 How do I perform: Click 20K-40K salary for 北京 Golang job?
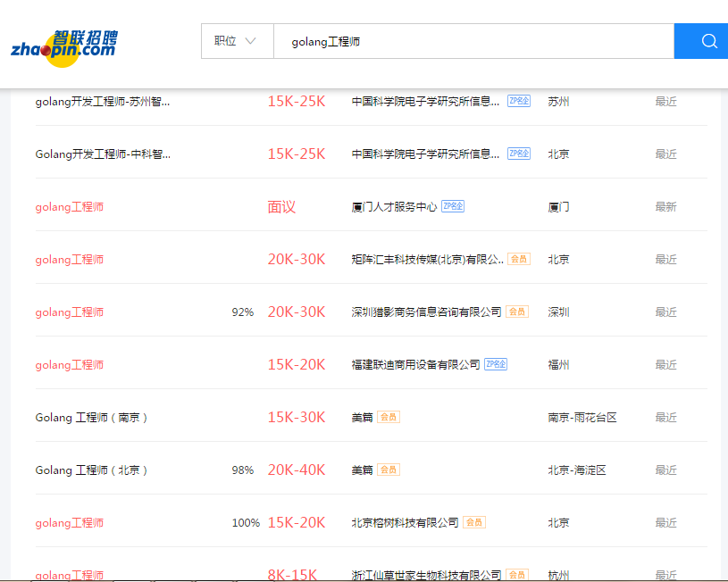297,470
